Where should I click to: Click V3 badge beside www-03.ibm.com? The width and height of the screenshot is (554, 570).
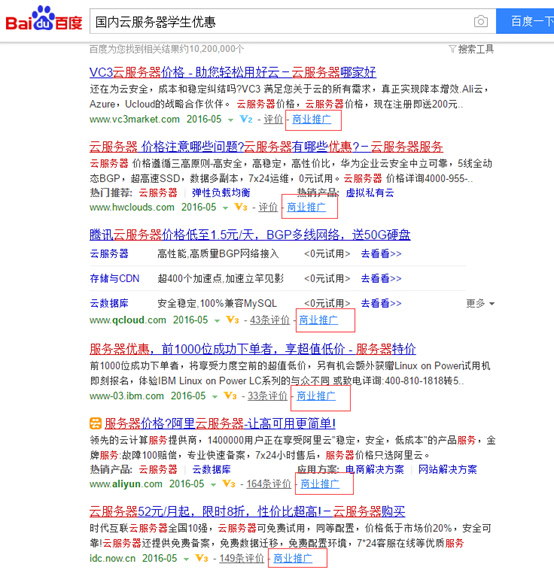click(230, 396)
